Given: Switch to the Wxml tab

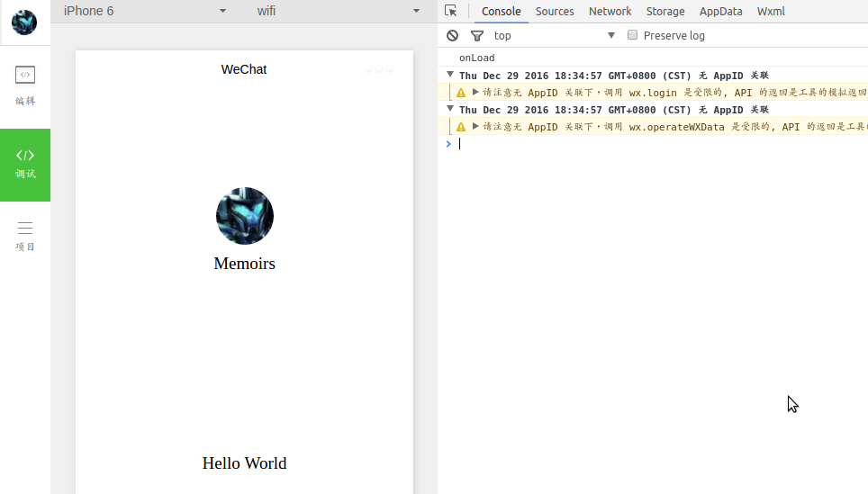Looking at the screenshot, I should click(x=771, y=11).
